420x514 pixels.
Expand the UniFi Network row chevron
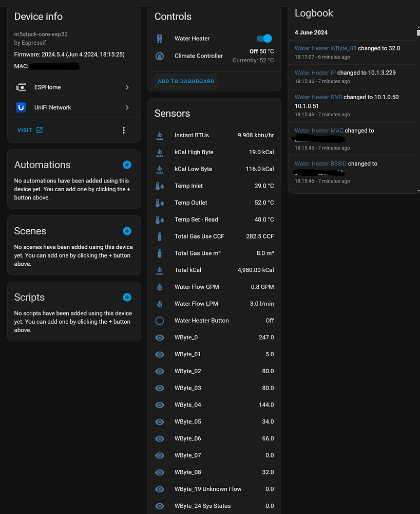127,107
